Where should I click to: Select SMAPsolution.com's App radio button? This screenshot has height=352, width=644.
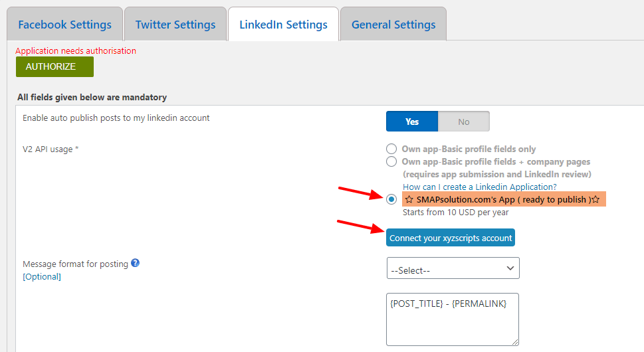(391, 199)
